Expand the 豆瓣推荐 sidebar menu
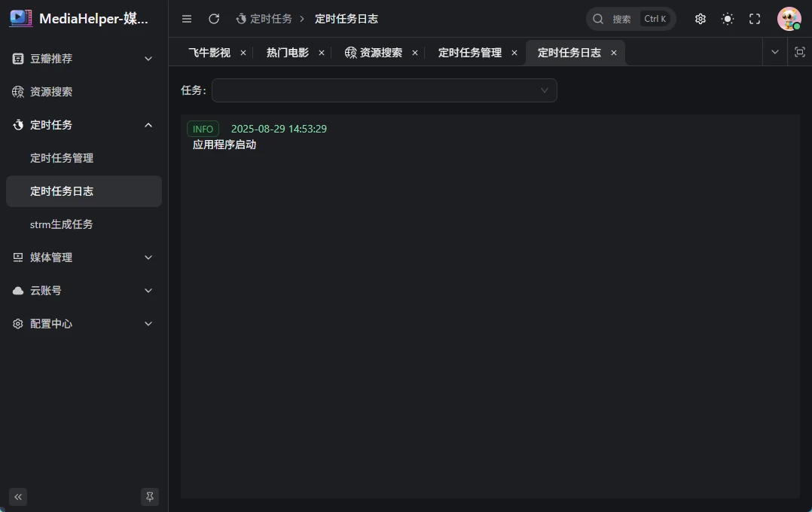Image resolution: width=812 pixels, height=512 pixels. click(x=84, y=59)
